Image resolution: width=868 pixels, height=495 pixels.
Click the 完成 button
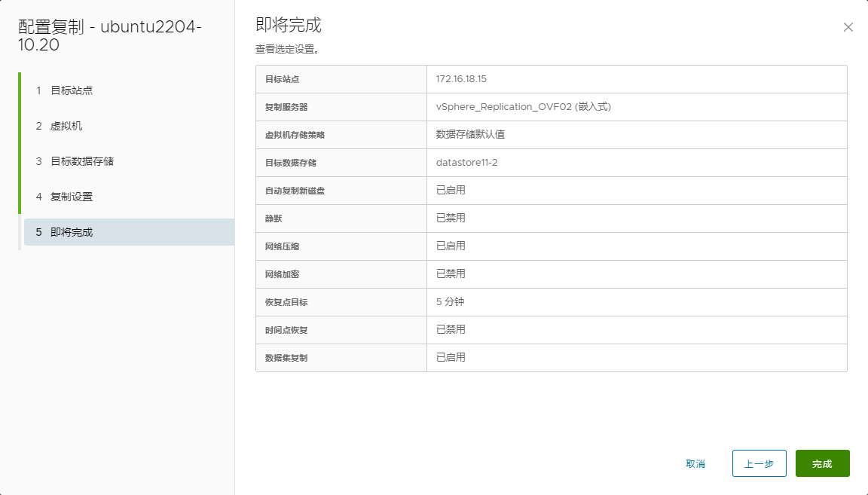(822, 463)
